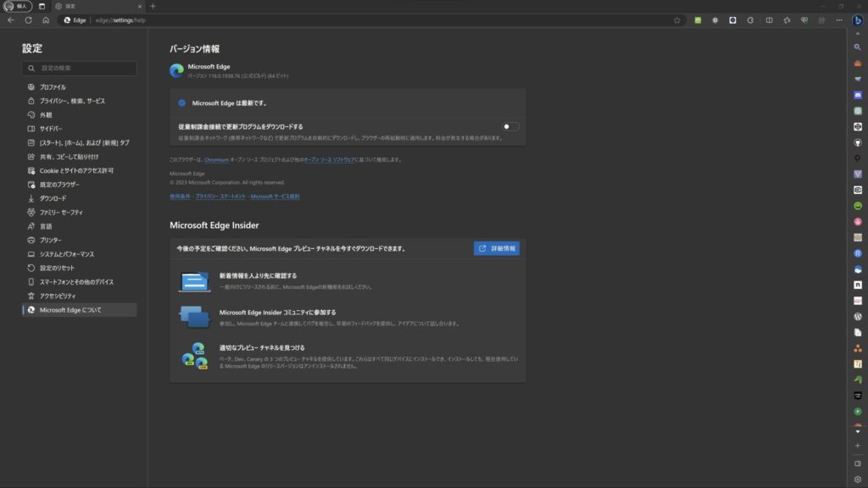Go back using the browser back arrow

click(x=11, y=20)
